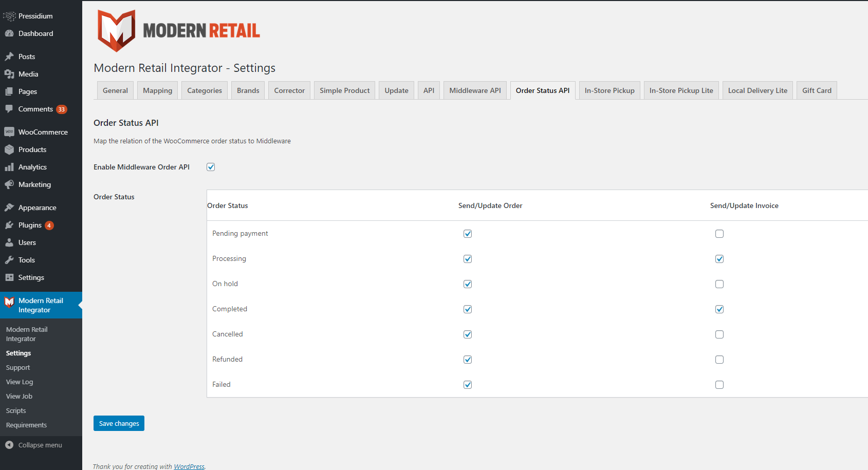Uncheck Send/Update Order for Completed
The image size is (868, 470).
coord(468,309)
